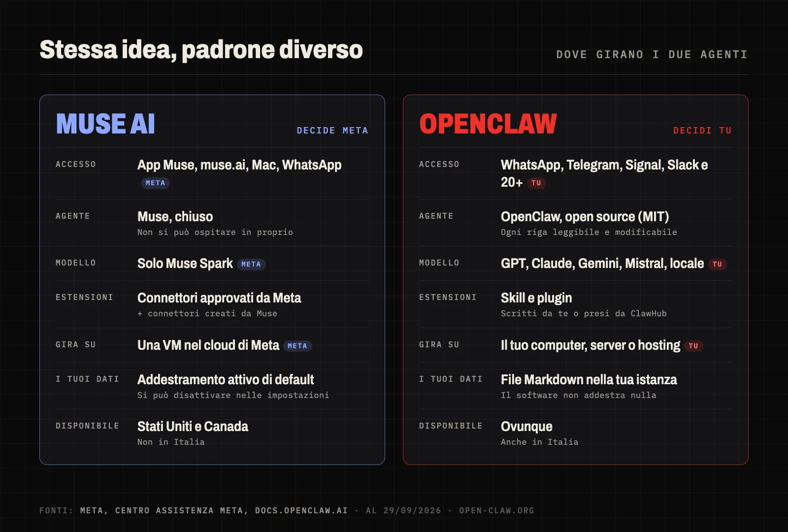Image resolution: width=788 pixels, height=532 pixels.
Task: Click 'Stati Uniti e Canada' text
Action: tap(193, 427)
